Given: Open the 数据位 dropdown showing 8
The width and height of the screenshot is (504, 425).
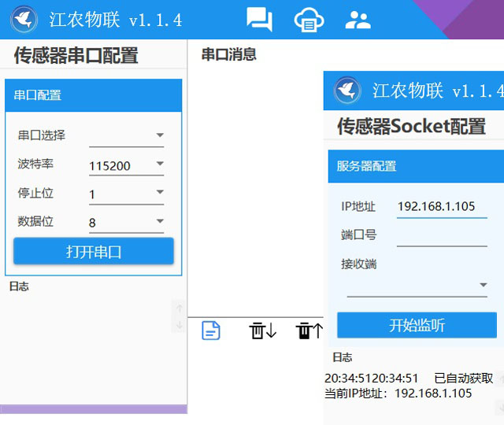Looking at the screenshot, I should tap(126, 222).
